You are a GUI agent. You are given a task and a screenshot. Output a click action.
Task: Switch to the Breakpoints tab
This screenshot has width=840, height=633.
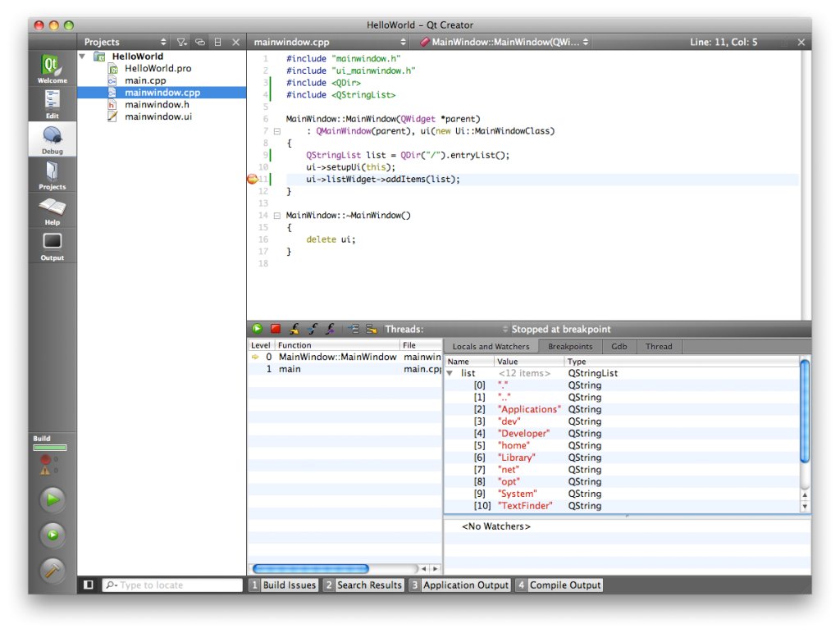click(571, 347)
